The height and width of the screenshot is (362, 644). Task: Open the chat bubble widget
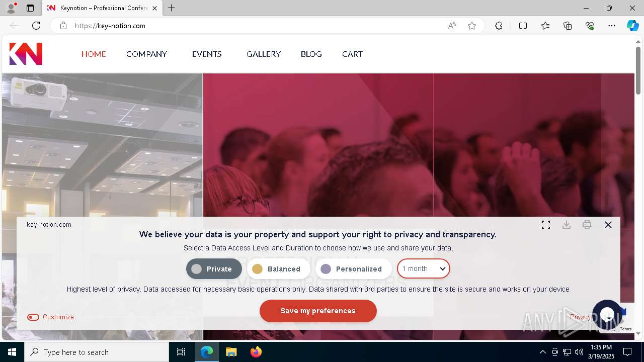607,314
